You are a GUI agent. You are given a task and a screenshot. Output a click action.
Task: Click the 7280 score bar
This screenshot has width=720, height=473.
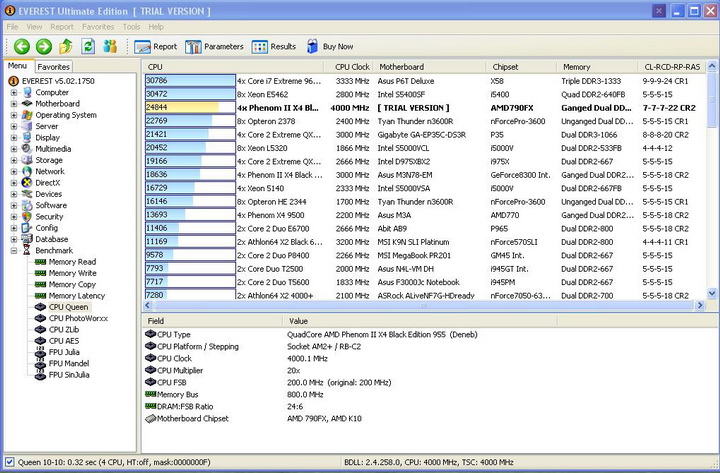[190, 295]
